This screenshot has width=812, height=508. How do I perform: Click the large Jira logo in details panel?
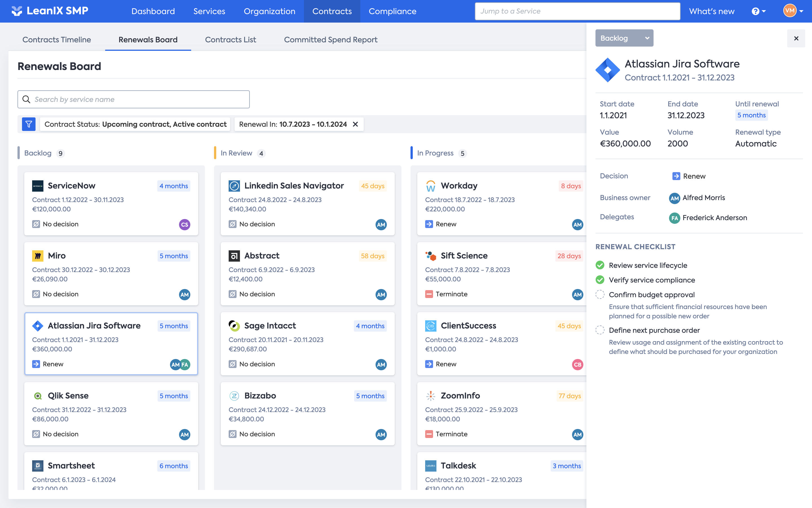pos(608,70)
